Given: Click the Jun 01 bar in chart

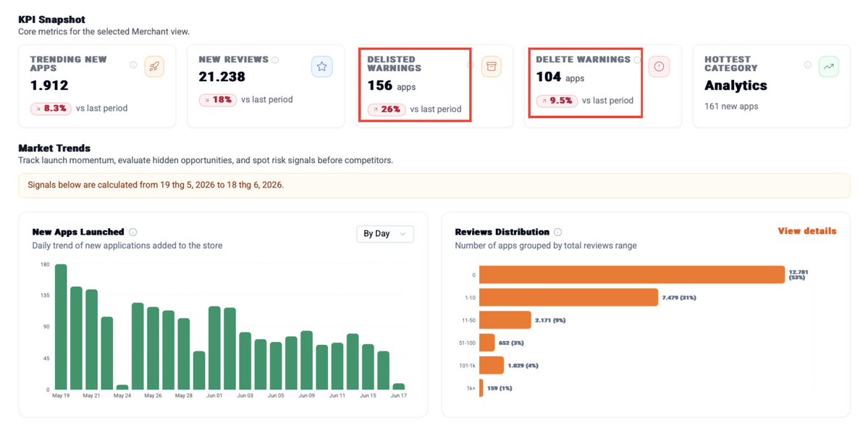Looking at the screenshot, I should 214,348.
